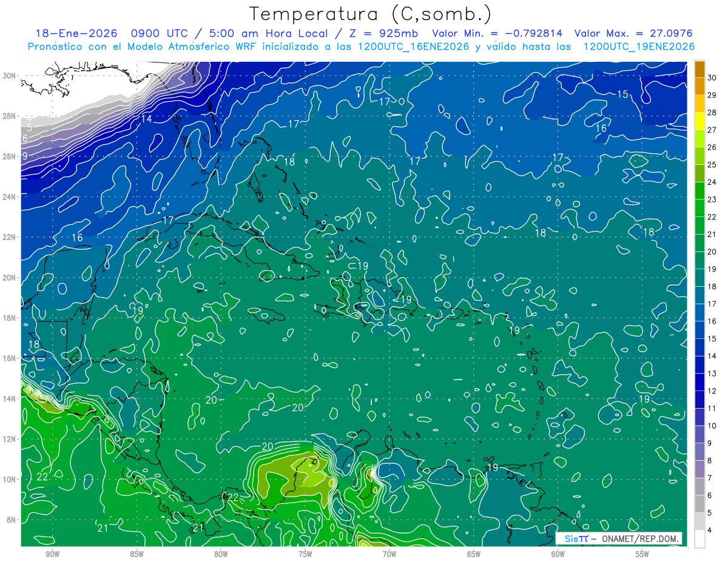Image resolution: width=728 pixels, height=562 pixels.
Task: Click the "80W" longitude axis label
Action: pos(221,554)
